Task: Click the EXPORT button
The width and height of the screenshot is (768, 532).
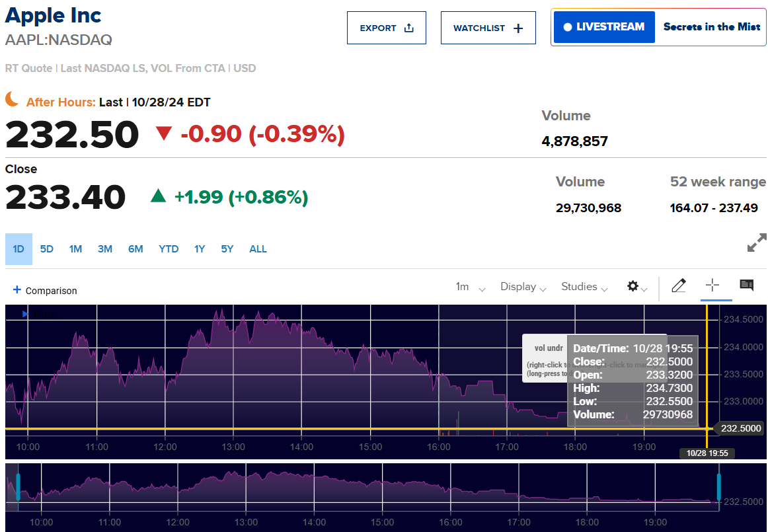Action: pos(387,28)
